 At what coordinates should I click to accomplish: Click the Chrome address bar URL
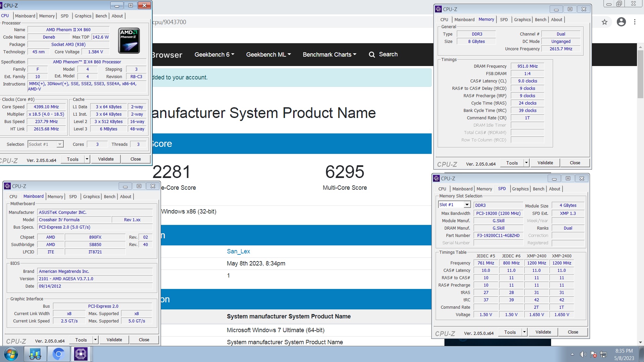pyautogui.click(x=169, y=22)
